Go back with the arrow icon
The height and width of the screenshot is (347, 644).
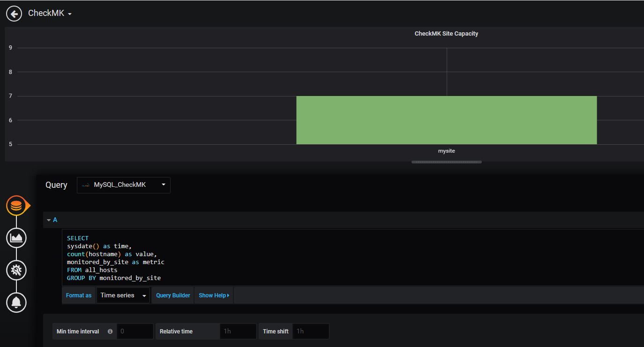[x=14, y=14]
